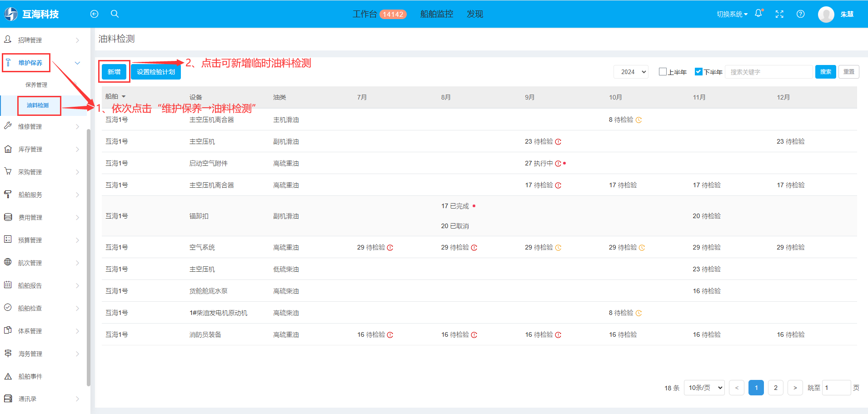Uncheck the 下半年 checkbox

pyautogui.click(x=698, y=71)
